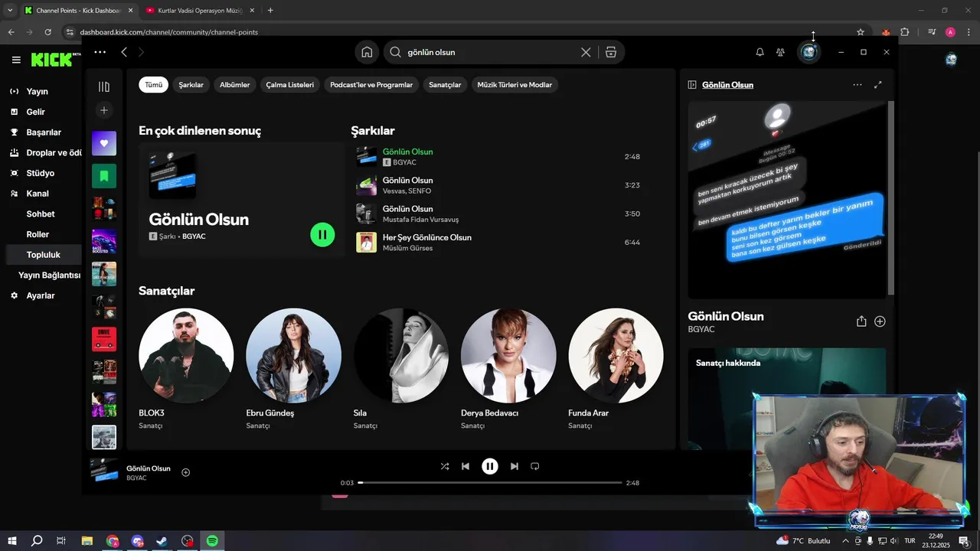Select the Şarkılar filter chip

point(191,85)
